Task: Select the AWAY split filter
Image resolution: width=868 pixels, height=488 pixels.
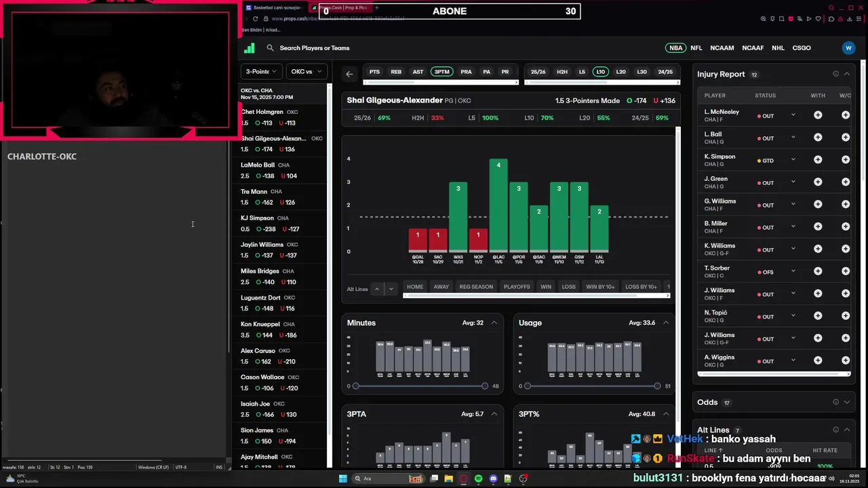Action: (x=441, y=287)
